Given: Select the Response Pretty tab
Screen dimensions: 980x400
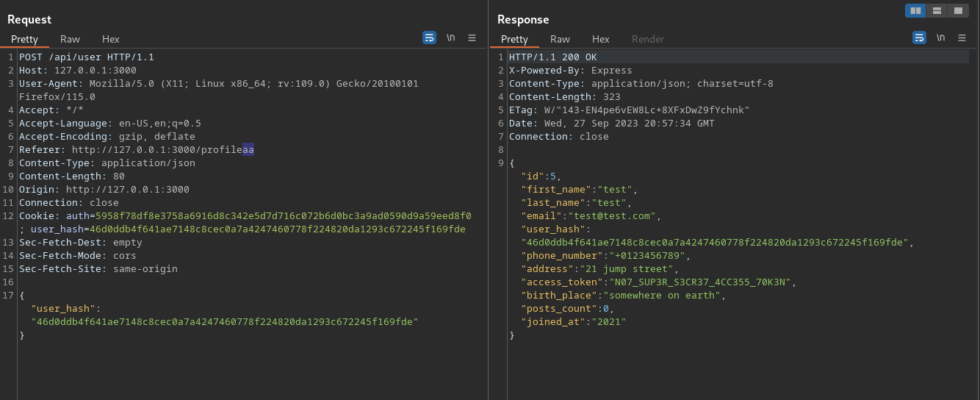Looking at the screenshot, I should tap(514, 39).
